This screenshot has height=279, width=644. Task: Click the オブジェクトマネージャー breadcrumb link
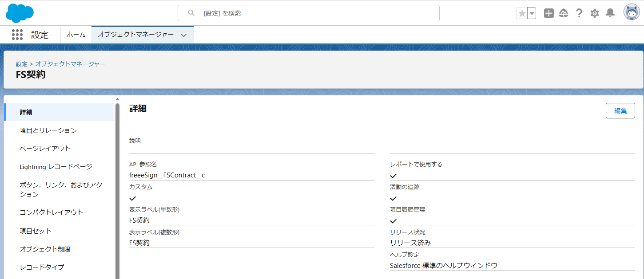pos(71,64)
